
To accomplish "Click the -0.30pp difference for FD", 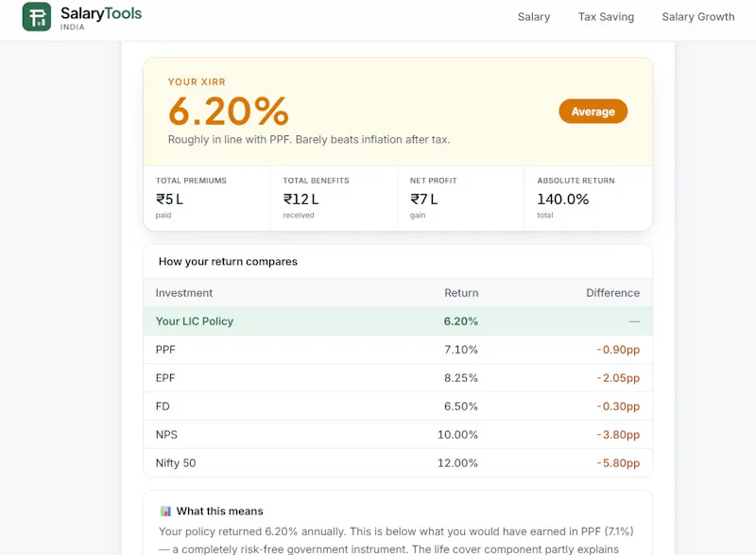I will (x=618, y=407).
